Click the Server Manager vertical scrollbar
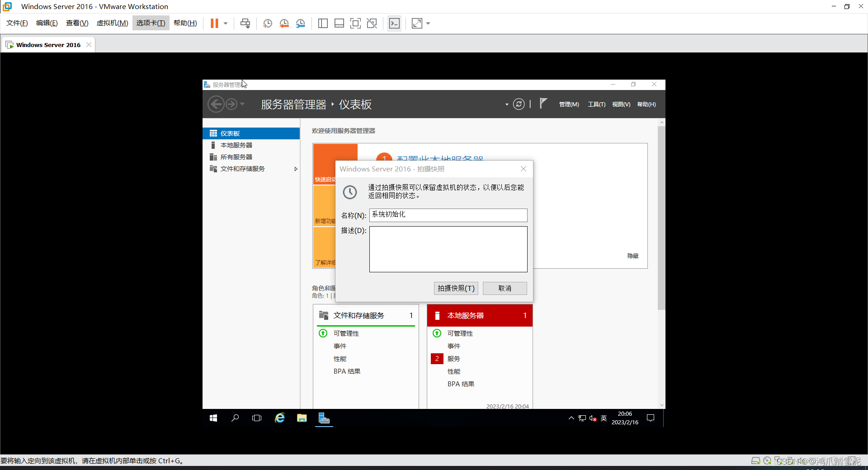The height and width of the screenshot is (470, 868). tap(661, 218)
